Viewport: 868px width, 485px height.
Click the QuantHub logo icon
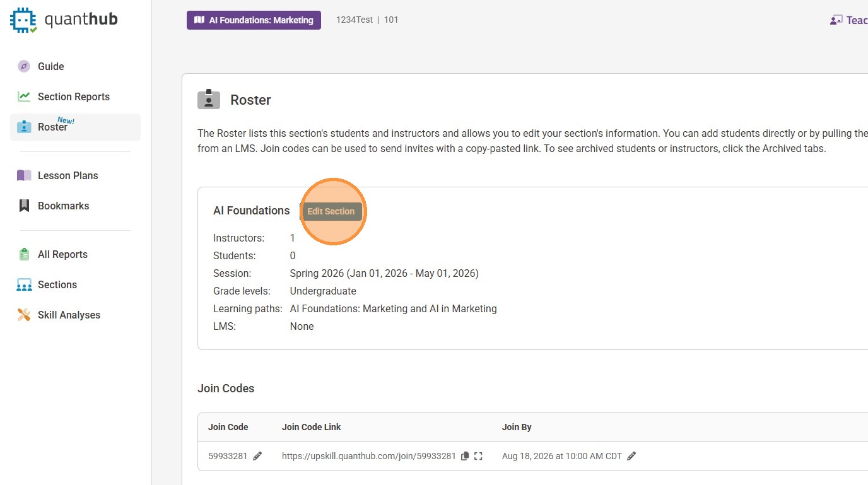pos(23,20)
